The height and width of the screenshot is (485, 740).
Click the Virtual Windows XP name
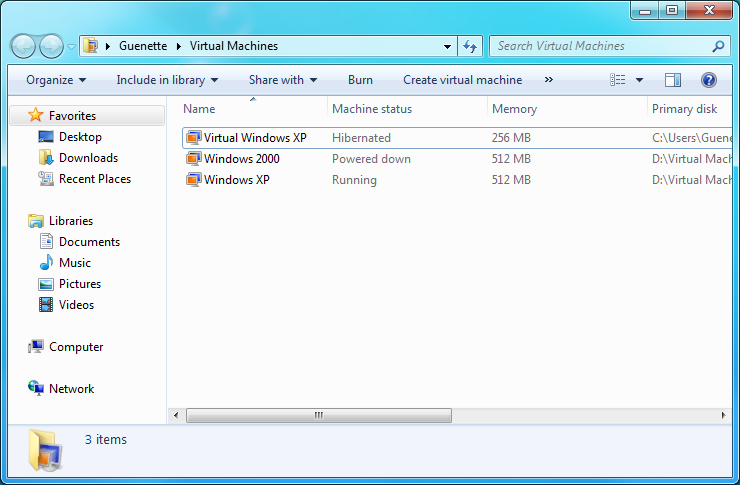(255, 138)
